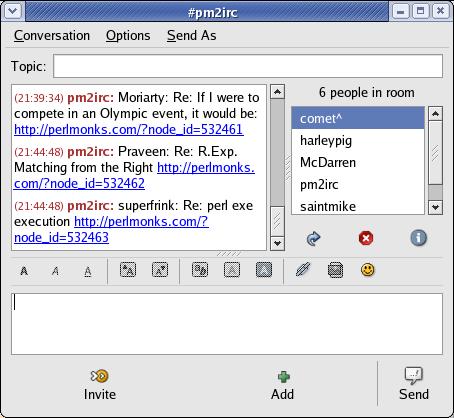Image resolution: width=454 pixels, height=418 pixels.
Task: Click 'Praveen' in second chat message
Action: tap(143, 152)
